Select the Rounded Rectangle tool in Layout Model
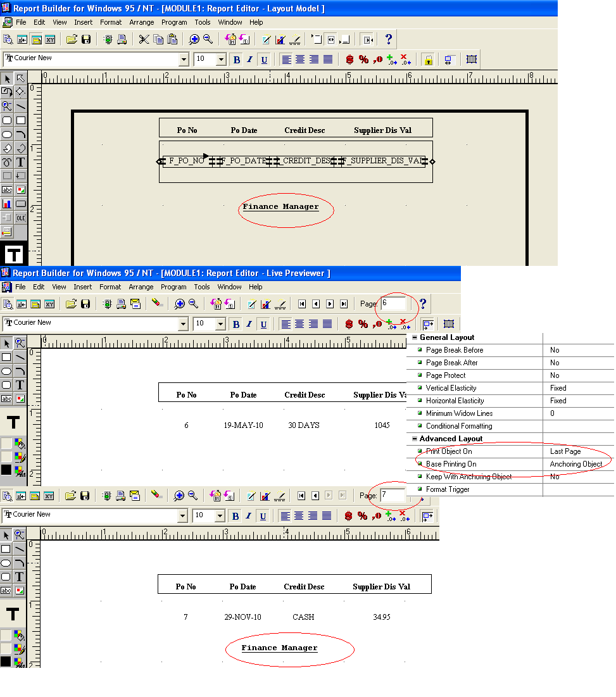Viewport: 616px width, 697px height. (6, 120)
